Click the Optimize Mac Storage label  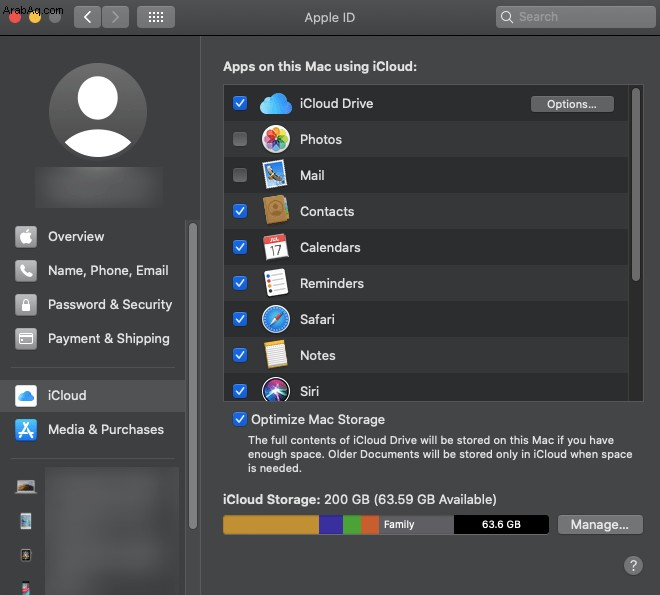click(318, 420)
